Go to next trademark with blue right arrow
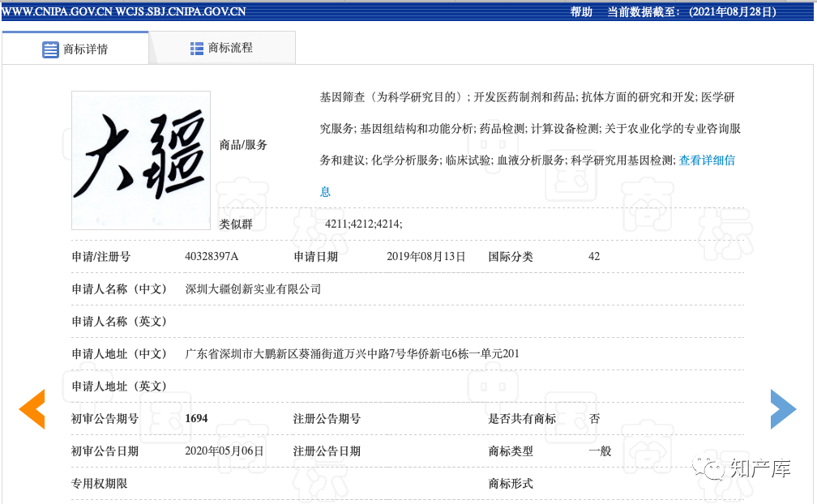 (x=783, y=409)
